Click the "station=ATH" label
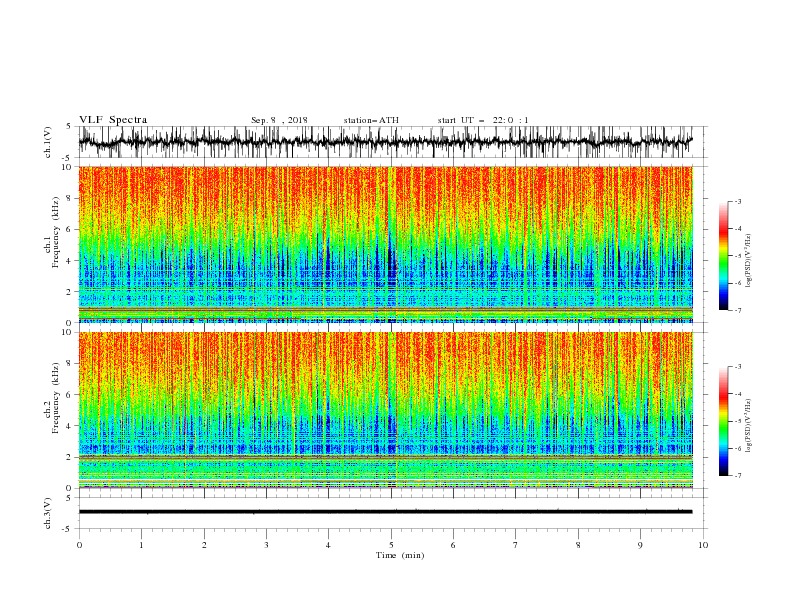 (371, 120)
